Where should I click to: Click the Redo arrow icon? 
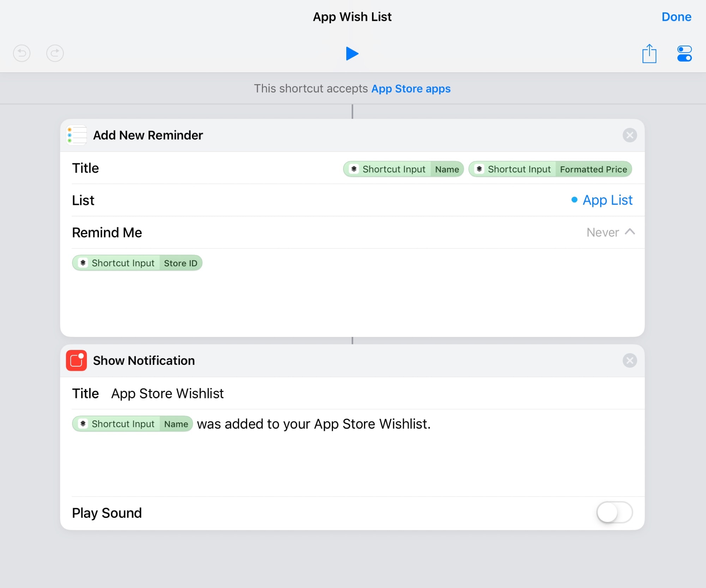pyautogui.click(x=55, y=53)
